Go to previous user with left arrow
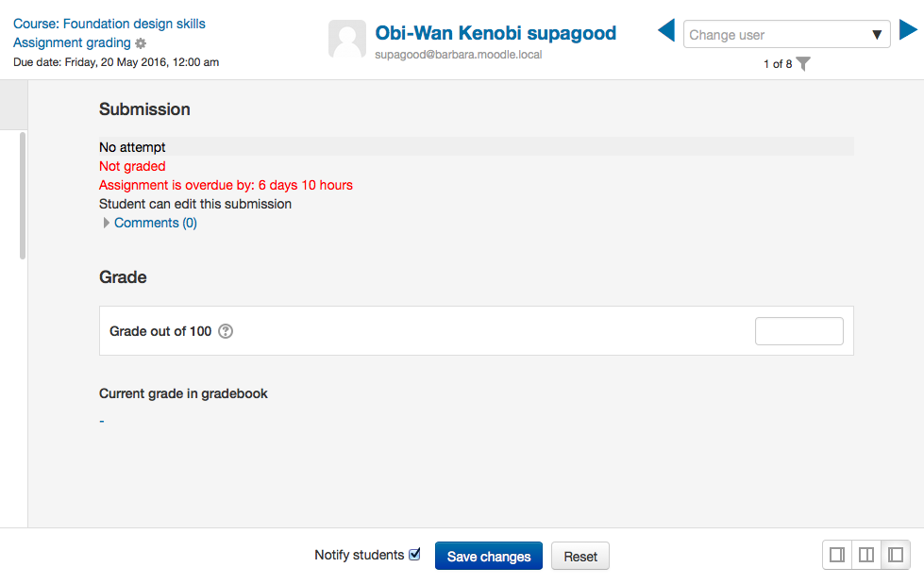The height and width of the screenshot is (584, 924). [666, 30]
